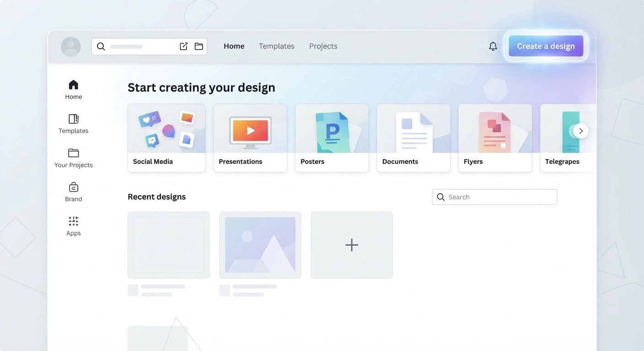Click the Home icon in the sidebar
This screenshot has height=351, width=644.
coord(73,85)
